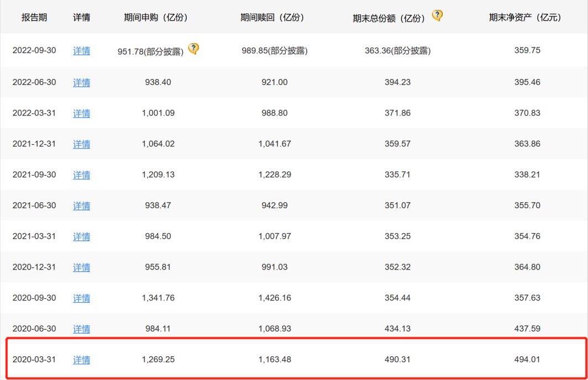Screen dimensions: 588x380
Task: View 详情 for the 2021-12-31 row
Action: tap(81, 144)
